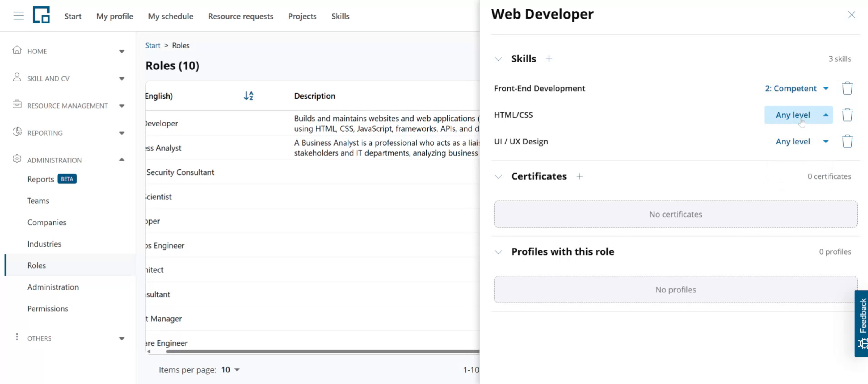Click the Resource Management briefcase icon
The height and width of the screenshot is (384, 868).
(17, 104)
